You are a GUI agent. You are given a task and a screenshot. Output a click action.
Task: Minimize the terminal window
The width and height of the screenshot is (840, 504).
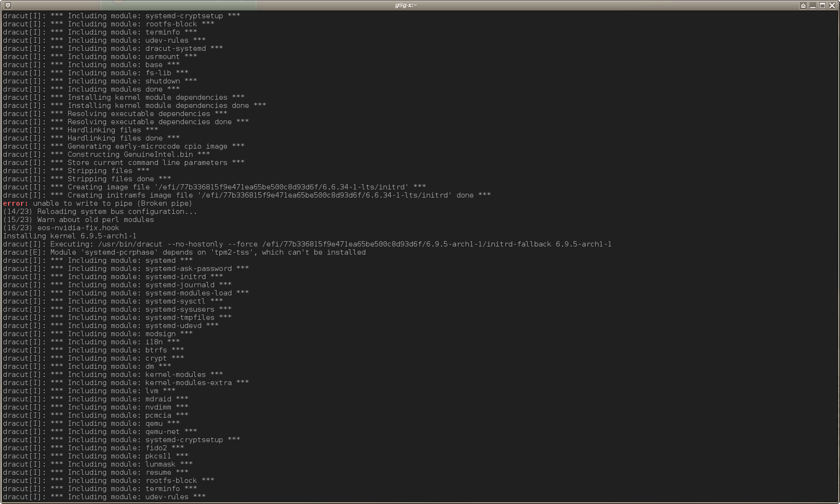tap(813, 5)
